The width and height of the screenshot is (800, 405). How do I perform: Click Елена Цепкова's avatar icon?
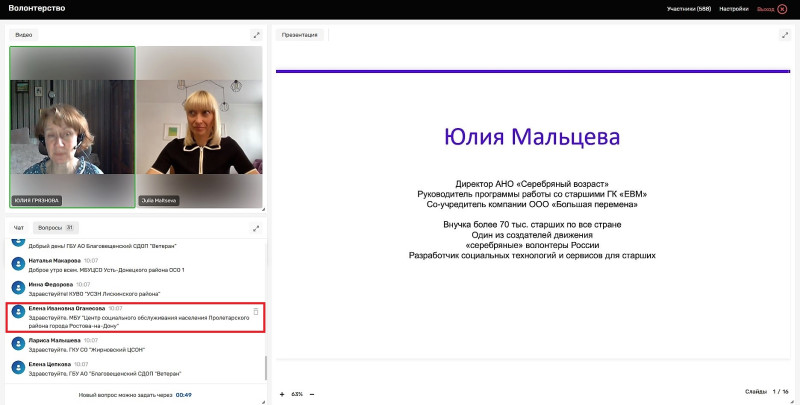point(18,368)
